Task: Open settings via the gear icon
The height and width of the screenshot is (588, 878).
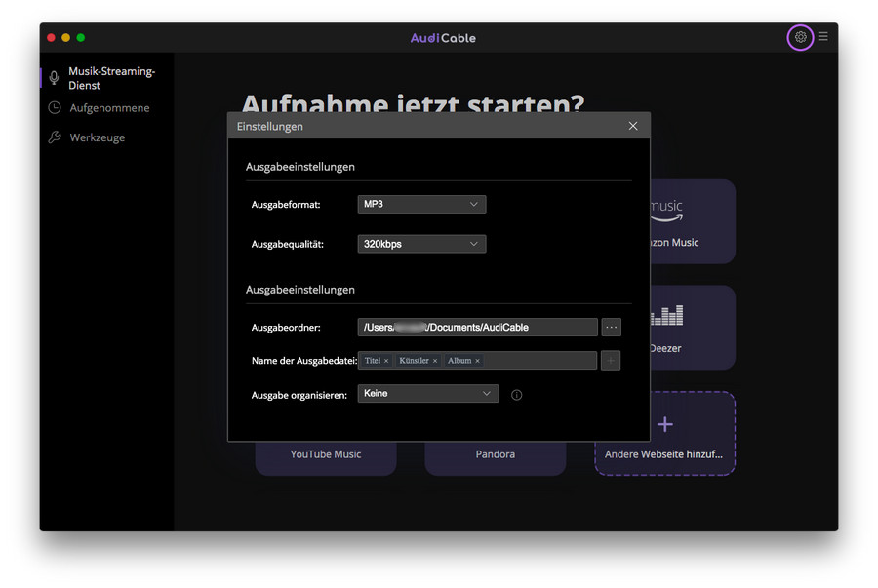Action: coord(800,37)
